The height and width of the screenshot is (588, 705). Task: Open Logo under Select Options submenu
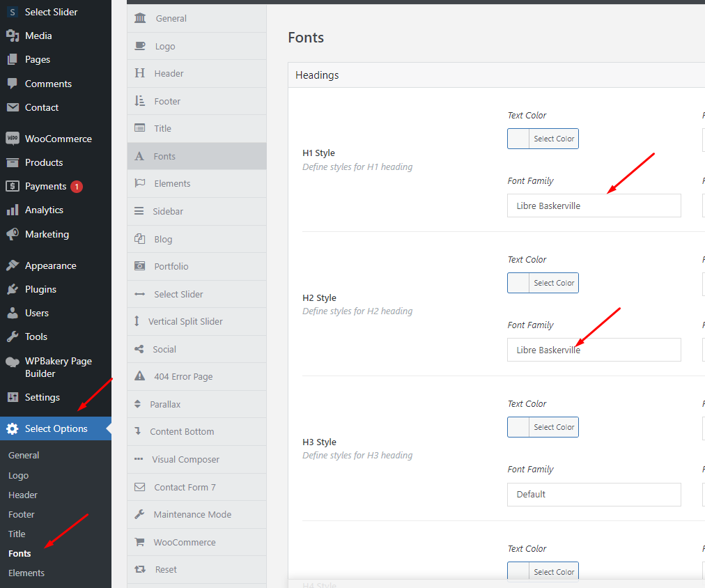point(18,475)
